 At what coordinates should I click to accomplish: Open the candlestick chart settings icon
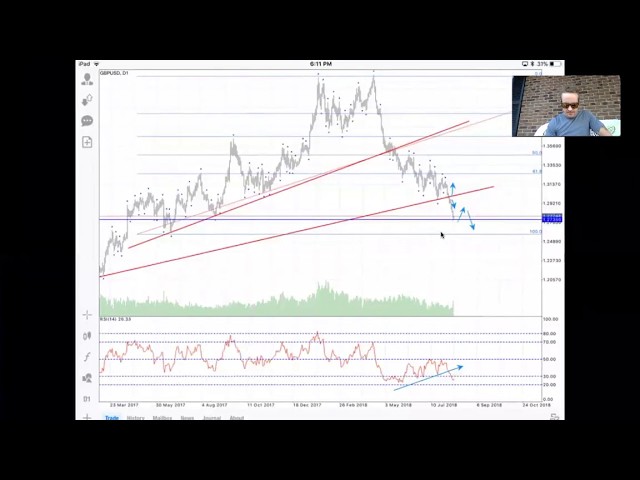87,336
